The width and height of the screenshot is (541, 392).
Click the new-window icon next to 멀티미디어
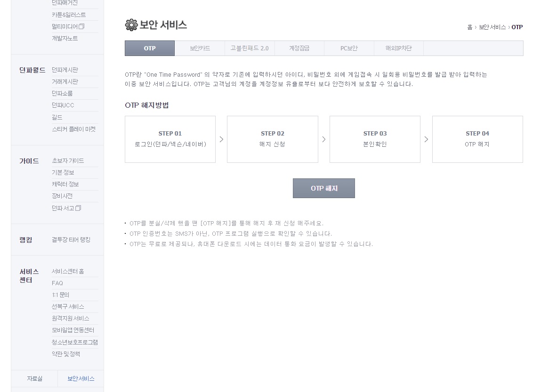coord(81,26)
